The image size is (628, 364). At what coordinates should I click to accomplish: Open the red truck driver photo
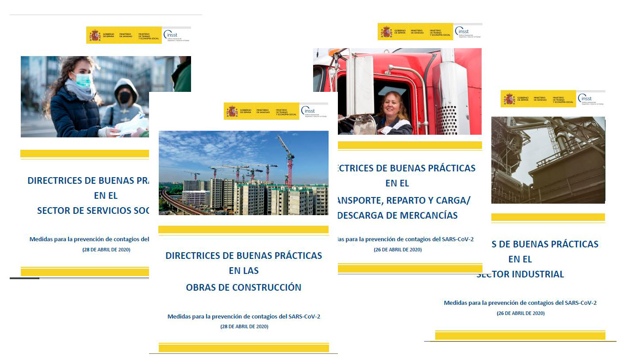click(397, 91)
